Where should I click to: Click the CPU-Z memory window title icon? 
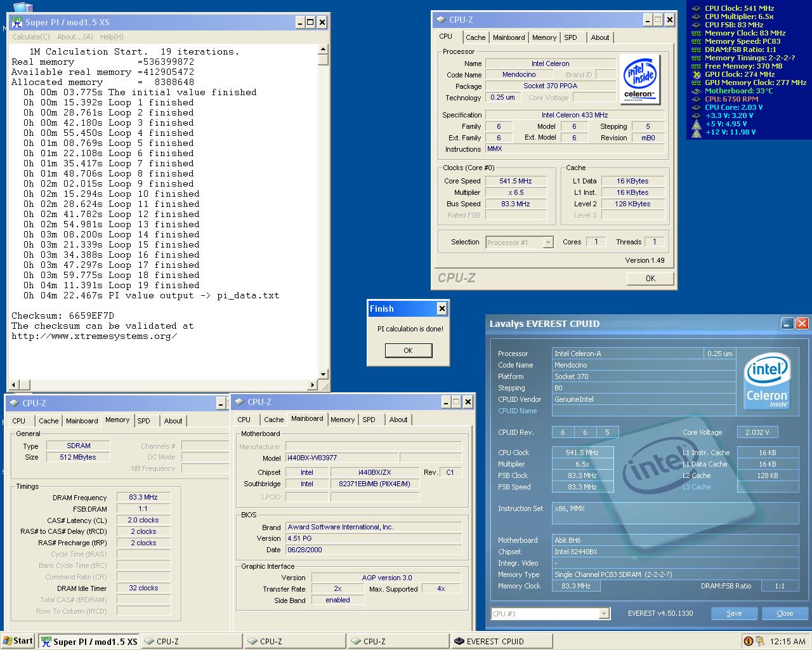(x=13, y=403)
